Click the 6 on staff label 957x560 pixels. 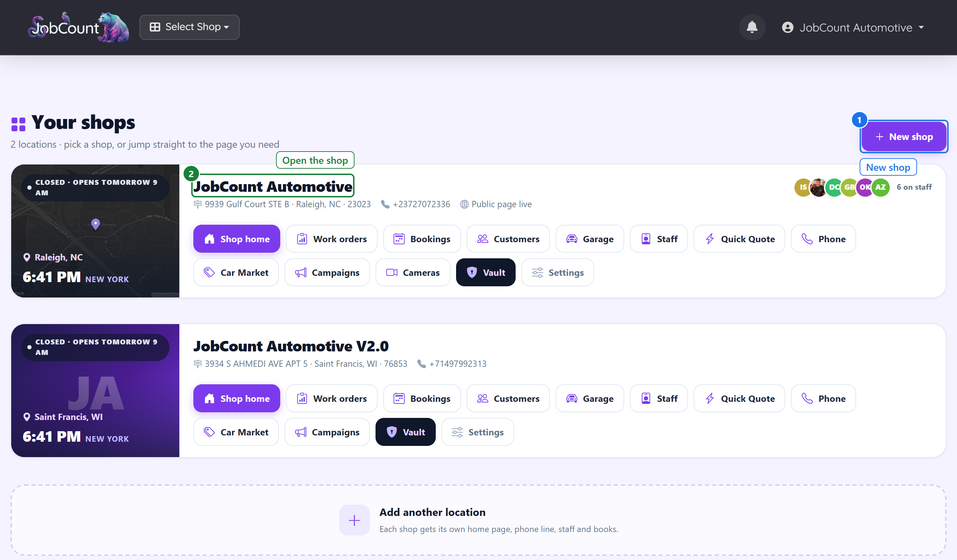tap(914, 187)
